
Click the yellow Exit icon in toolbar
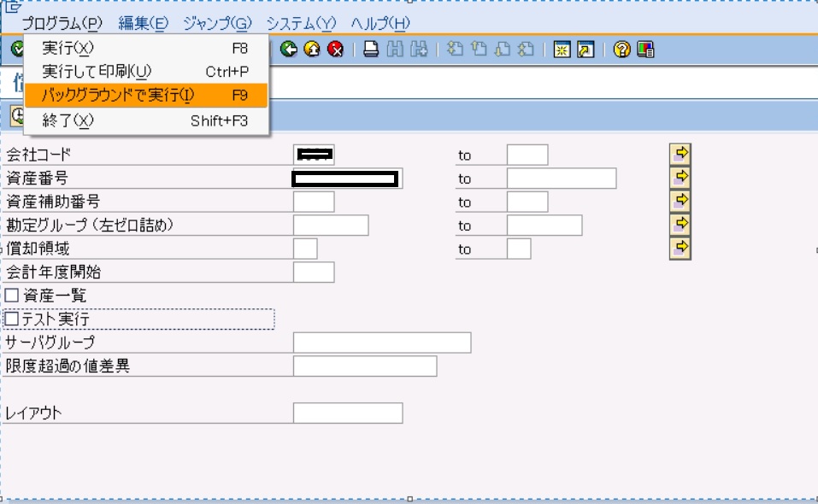(312, 50)
